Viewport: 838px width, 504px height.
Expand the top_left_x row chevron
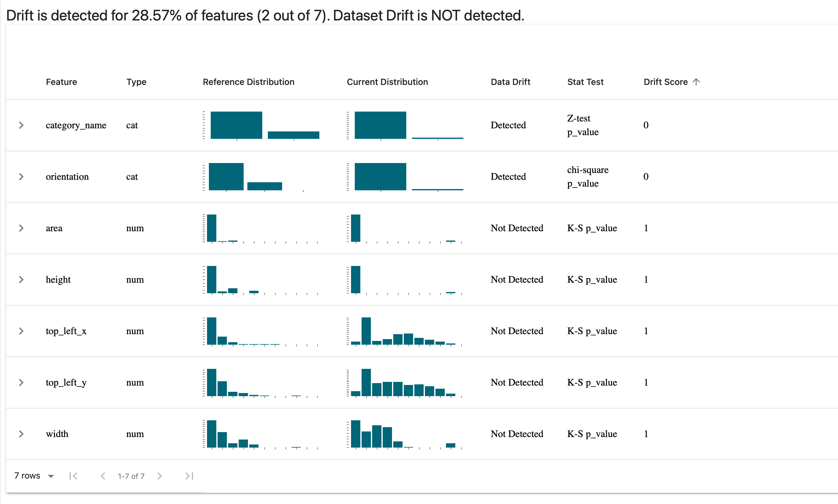tap(21, 331)
